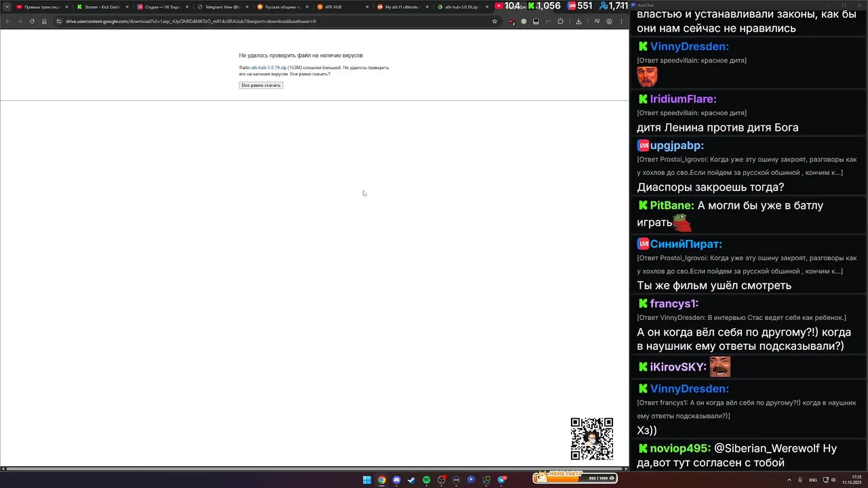Open the Windows Start menu
The width and height of the screenshot is (868, 488).
tap(367, 480)
